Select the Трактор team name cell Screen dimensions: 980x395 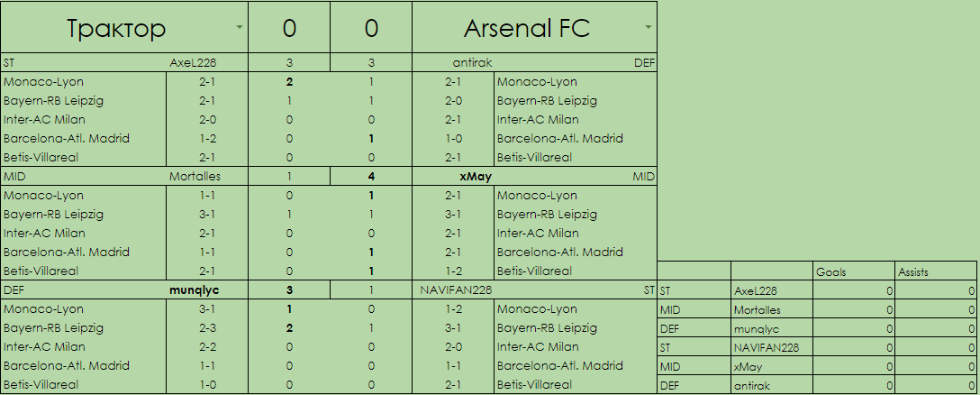[x=116, y=28]
